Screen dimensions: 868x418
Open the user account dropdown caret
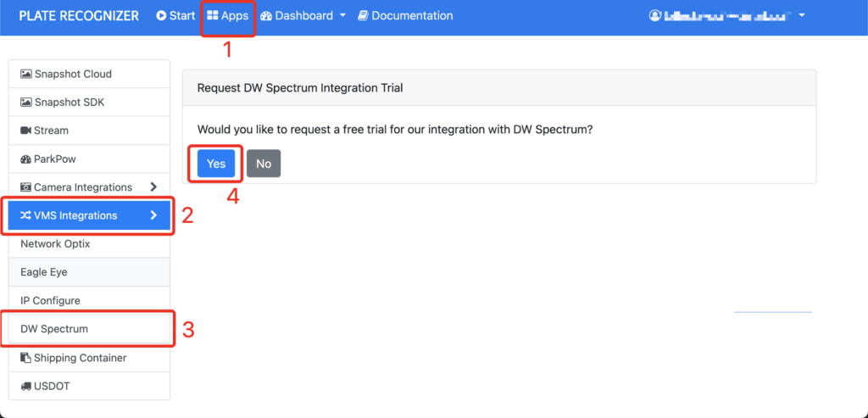pos(802,16)
